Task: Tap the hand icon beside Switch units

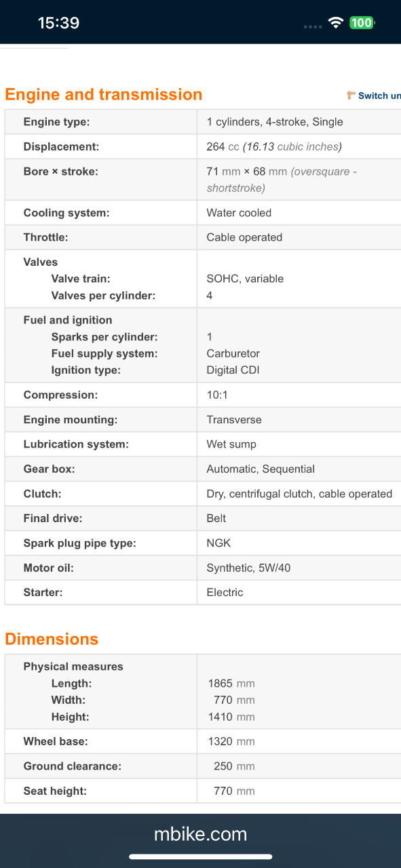Action: point(351,96)
